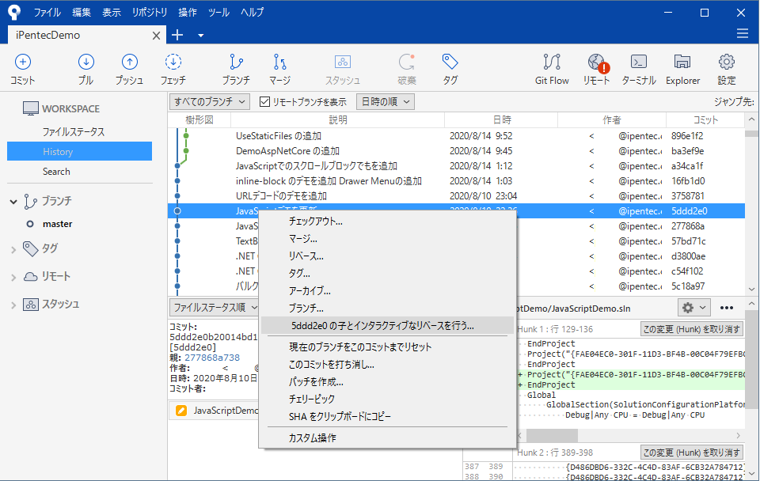Click commit list scrollbar down arrow

751,289
